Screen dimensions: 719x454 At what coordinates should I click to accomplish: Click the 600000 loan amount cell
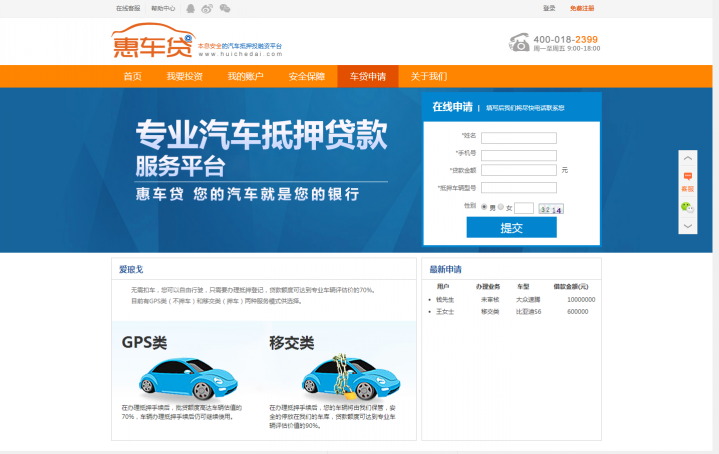tap(578, 311)
